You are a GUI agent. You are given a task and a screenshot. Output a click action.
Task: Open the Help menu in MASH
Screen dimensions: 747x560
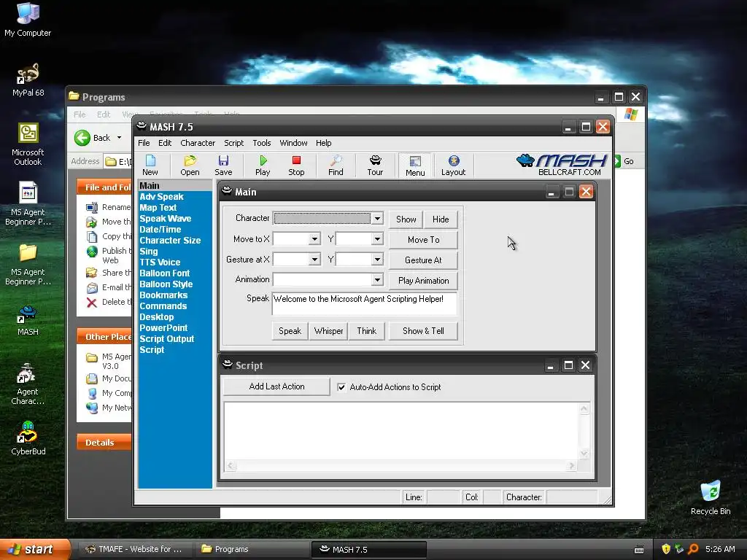point(323,143)
